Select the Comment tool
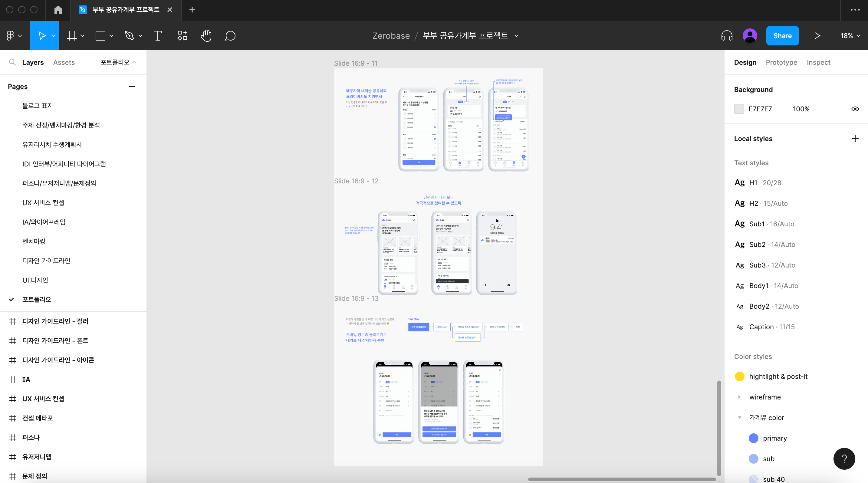868x483 pixels. (230, 36)
